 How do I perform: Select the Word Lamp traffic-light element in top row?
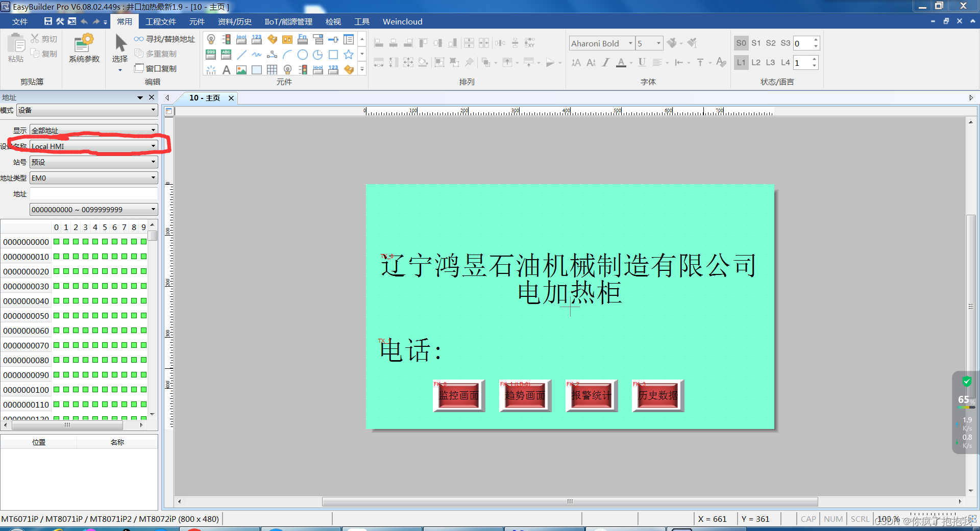tap(226, 39)
